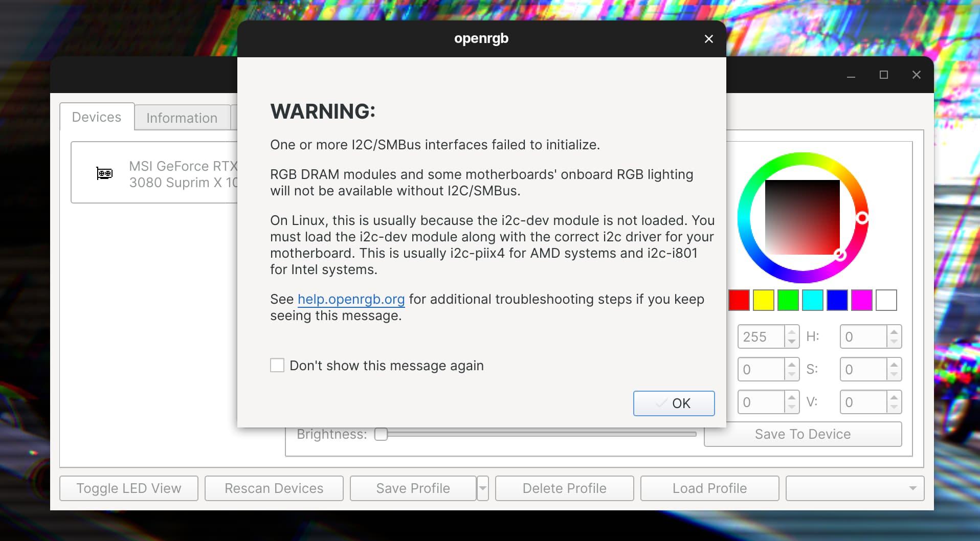Enable Don't show this message again
The width and height of the screenshot is (980, 541).
pos(277,365)
